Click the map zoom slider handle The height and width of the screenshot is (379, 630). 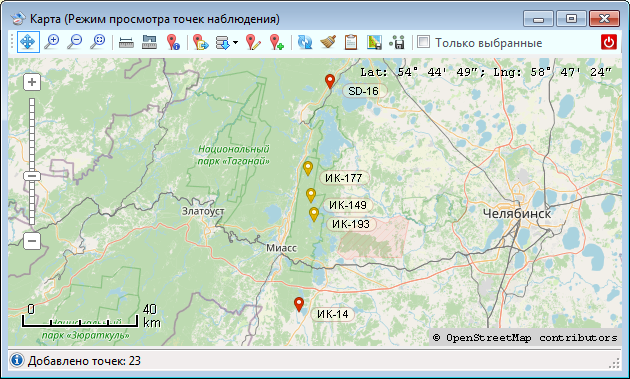click(32, 176)
